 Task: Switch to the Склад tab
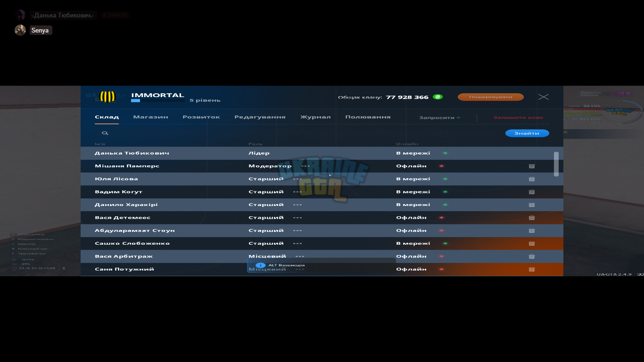click(x=107, y=117)
